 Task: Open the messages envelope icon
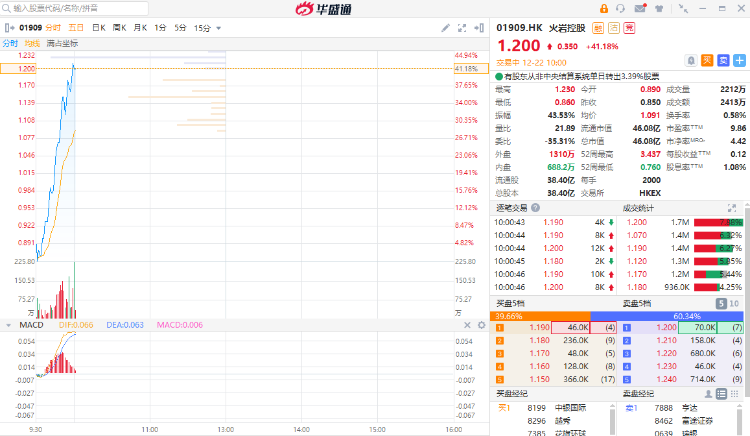click(639, 8)
